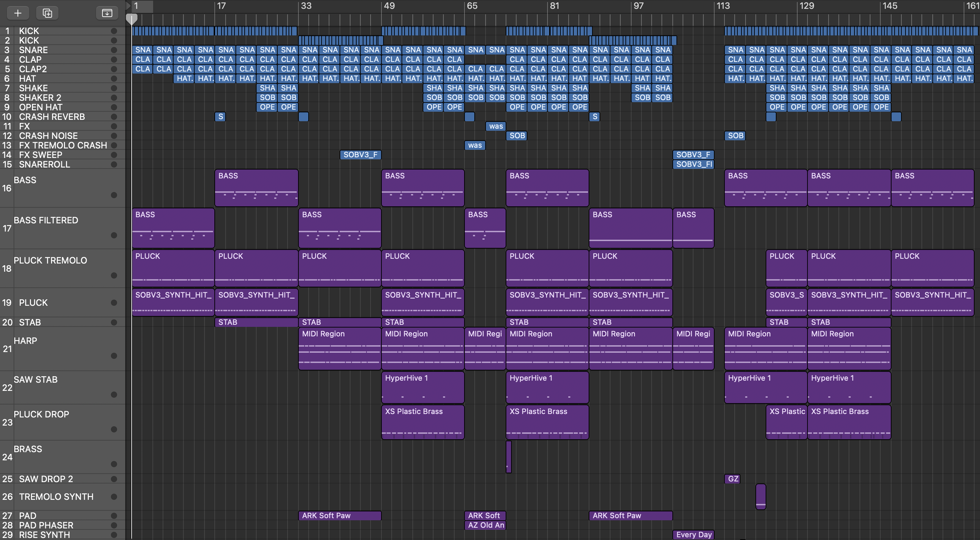This screenshot has width=980, height=540.
Task: Click the duplicate track icon
Action: 47,13
